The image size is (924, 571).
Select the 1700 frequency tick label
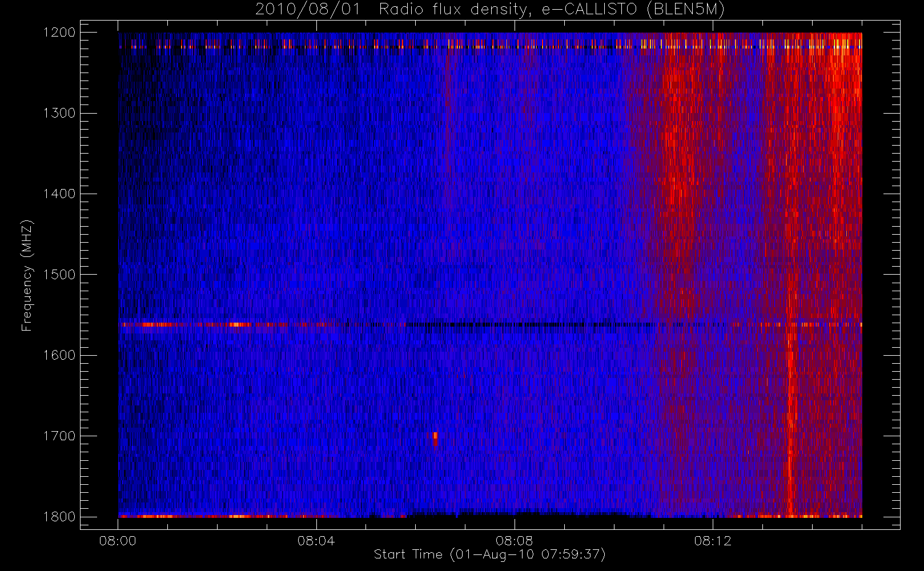tap(59, 436)
